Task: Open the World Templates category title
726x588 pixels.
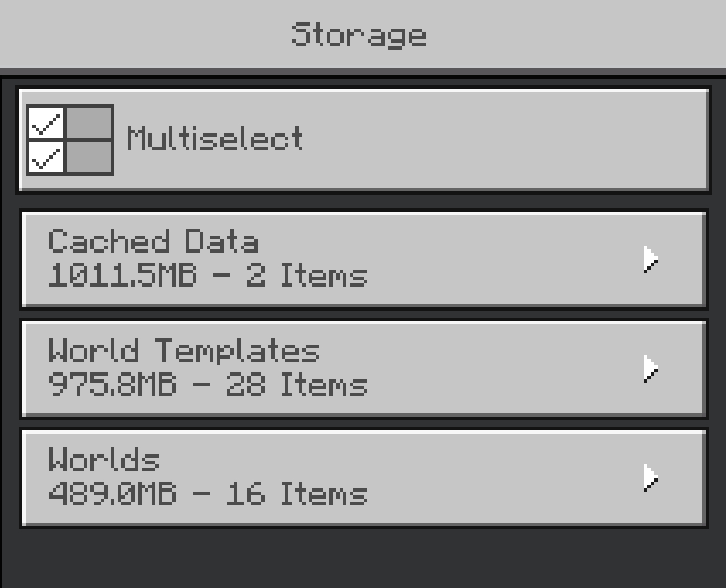Action: pyautogui.click(x=184, y=351)
